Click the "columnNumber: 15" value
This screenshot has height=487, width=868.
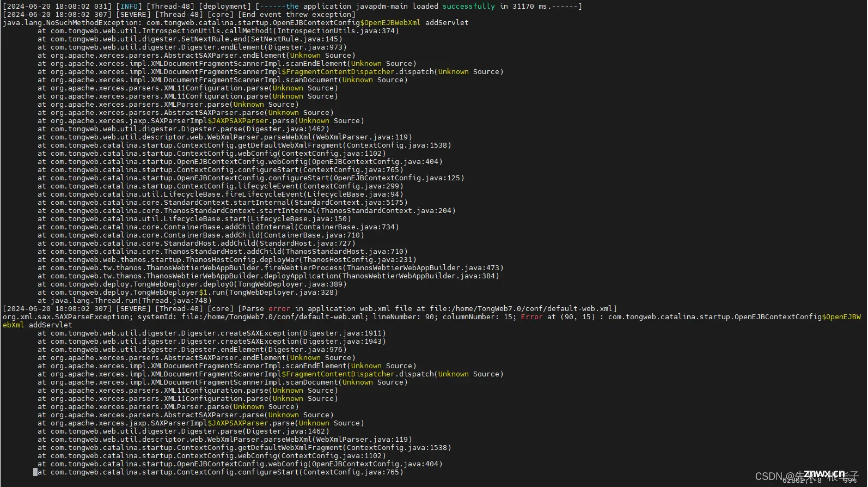[478, 317]
